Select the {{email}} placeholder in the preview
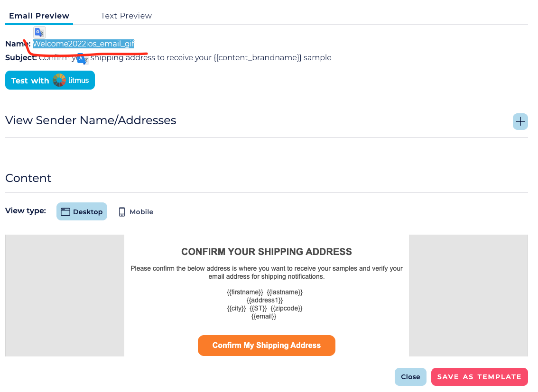 [264, 316]
